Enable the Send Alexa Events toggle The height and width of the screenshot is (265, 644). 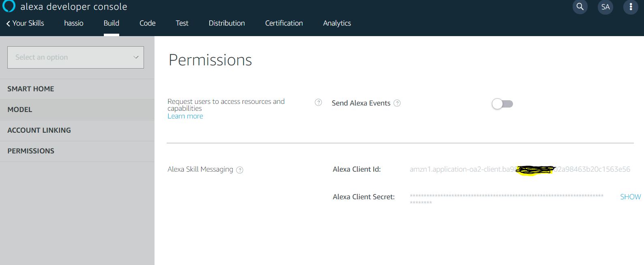point(502,104)
